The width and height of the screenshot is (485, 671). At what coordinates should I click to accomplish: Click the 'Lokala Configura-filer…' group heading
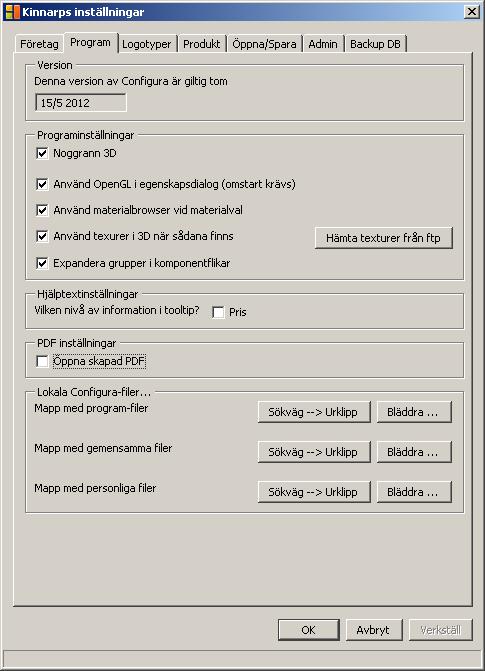point(94,392)
